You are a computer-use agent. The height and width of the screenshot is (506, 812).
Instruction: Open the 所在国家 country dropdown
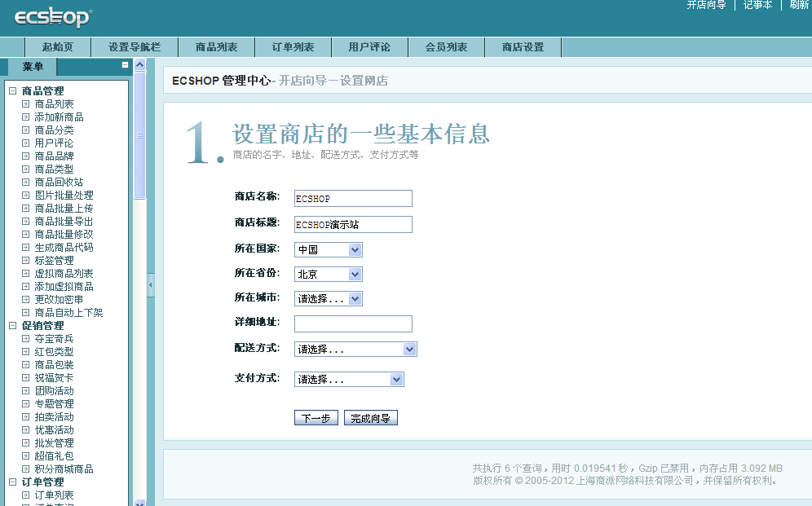click(328, 250)
